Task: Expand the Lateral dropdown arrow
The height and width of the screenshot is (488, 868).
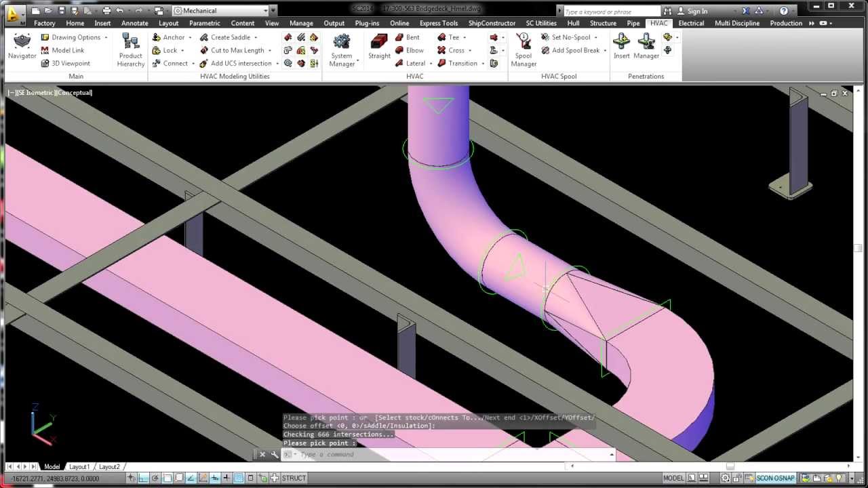Action: pos(431,63)
